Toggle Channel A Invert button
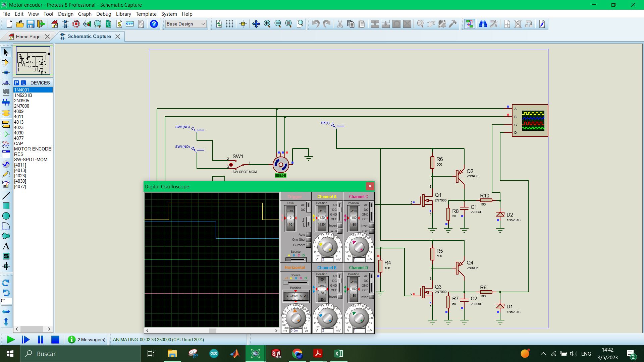 340,226
